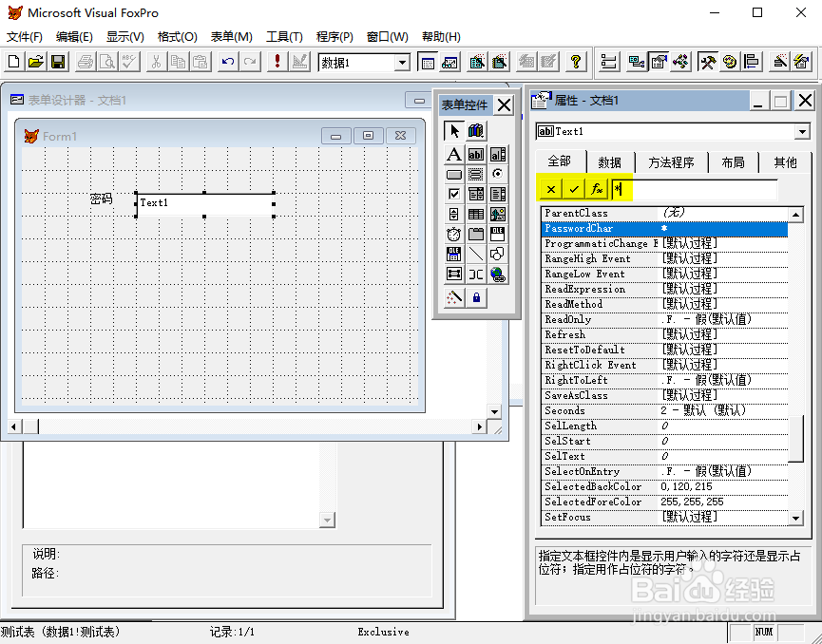Open the Data Environment toolbar icon
This screenshot has height=644, width=822.
point(637,63)
